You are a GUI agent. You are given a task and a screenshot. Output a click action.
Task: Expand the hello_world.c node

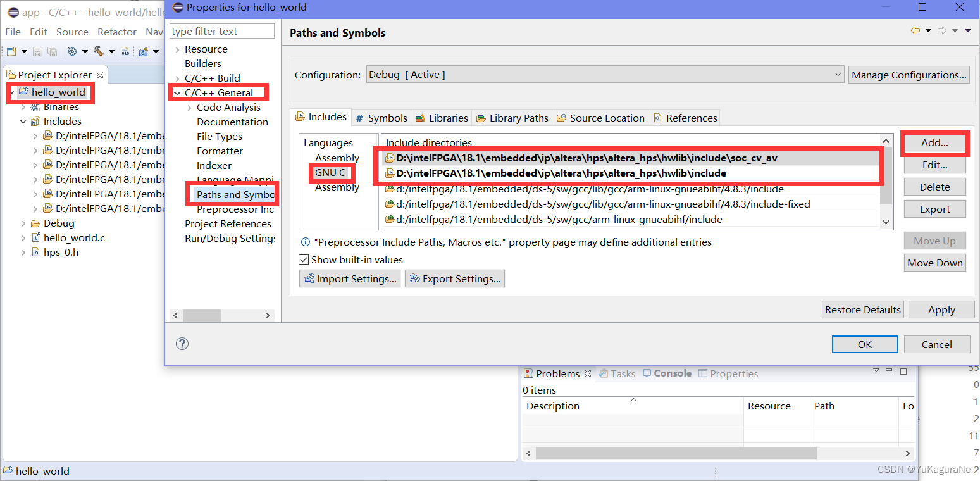click(x=23, y=237)
